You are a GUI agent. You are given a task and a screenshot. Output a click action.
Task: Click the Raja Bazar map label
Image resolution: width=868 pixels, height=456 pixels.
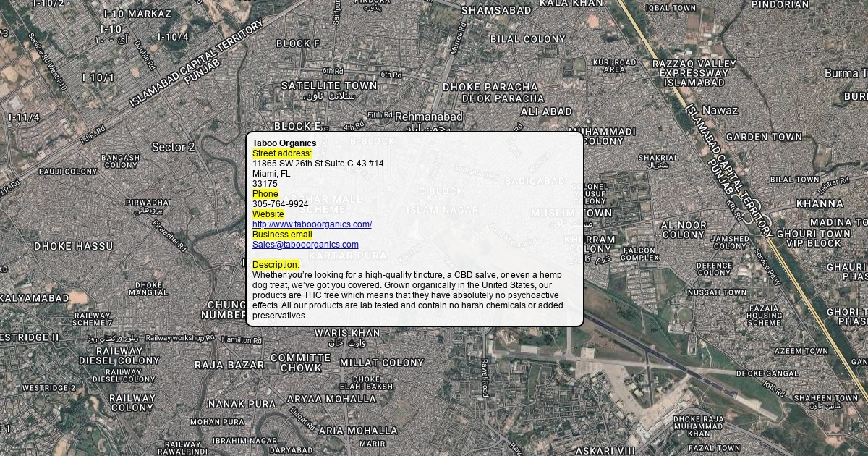click(229, 365)
